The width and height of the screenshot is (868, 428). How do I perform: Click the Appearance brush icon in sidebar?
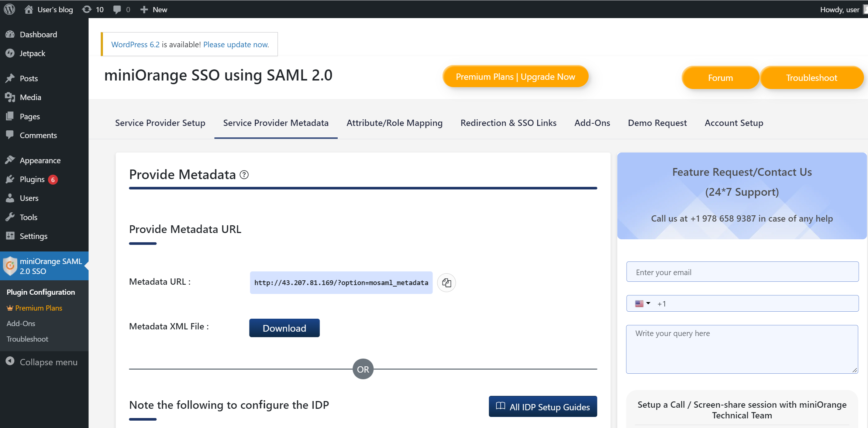[10, 160]
